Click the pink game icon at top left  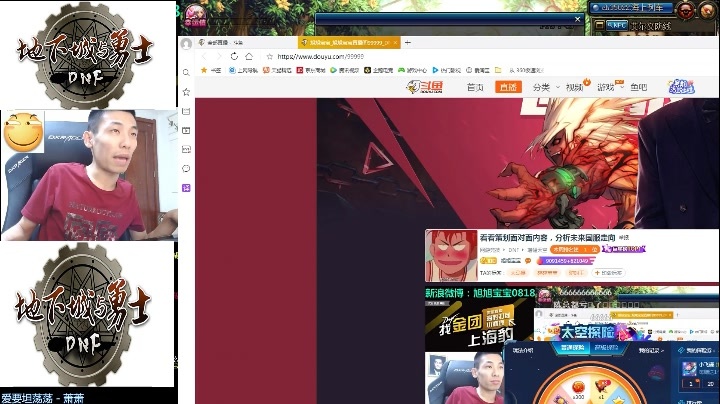click(x=195, y=15)
